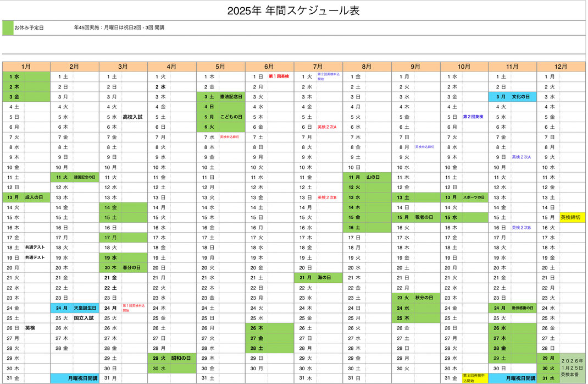588x384 pixels.
Task: Click the "2026年1月25日 英検本番" note
Action: click(572, 368)
